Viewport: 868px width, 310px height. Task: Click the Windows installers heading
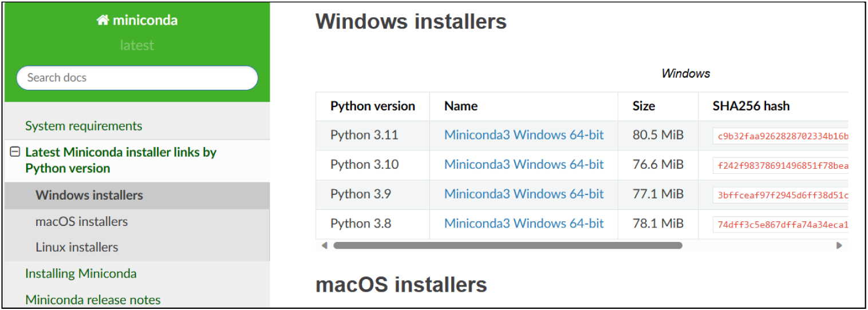(411, 21)
